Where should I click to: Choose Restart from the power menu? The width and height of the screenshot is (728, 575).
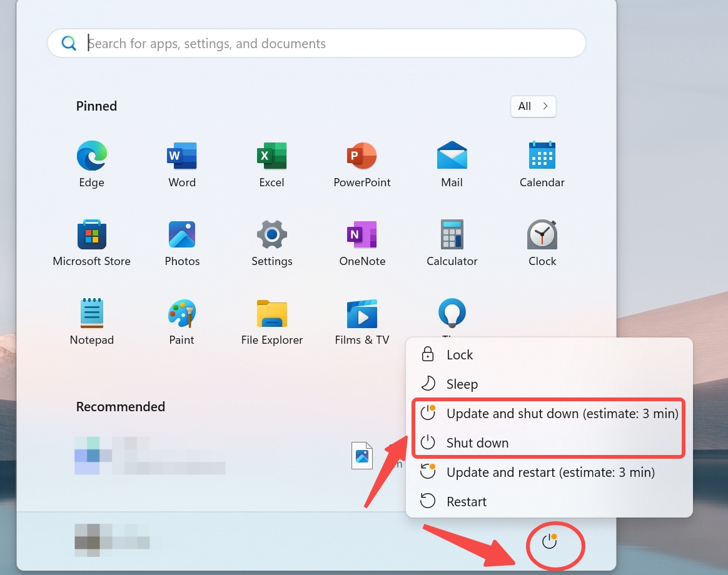[x=549, y=502]
